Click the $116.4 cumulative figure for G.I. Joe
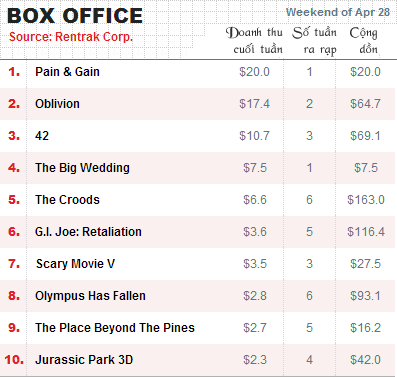Viewport: 397px width, 377px height. [366, 232]
